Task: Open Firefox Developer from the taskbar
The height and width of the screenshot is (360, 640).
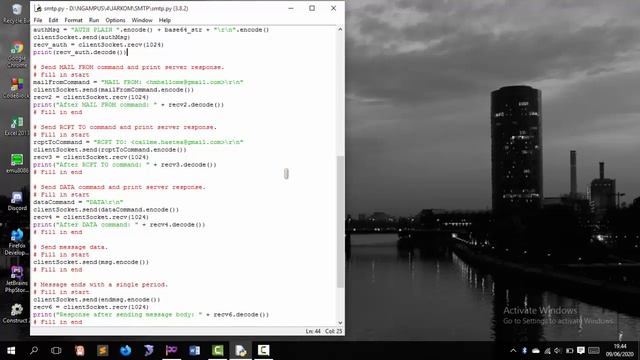Action: tap(126, 350)
